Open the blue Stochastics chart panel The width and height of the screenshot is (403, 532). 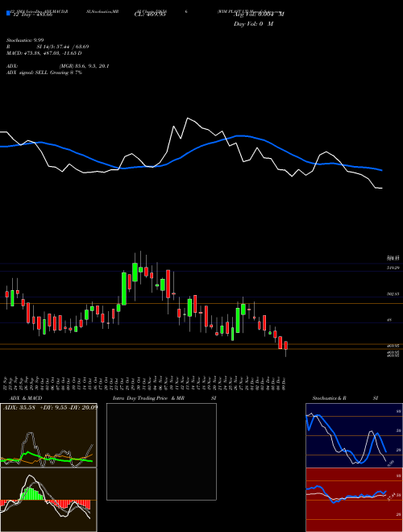pyautogui.click(x=354, y=435)
